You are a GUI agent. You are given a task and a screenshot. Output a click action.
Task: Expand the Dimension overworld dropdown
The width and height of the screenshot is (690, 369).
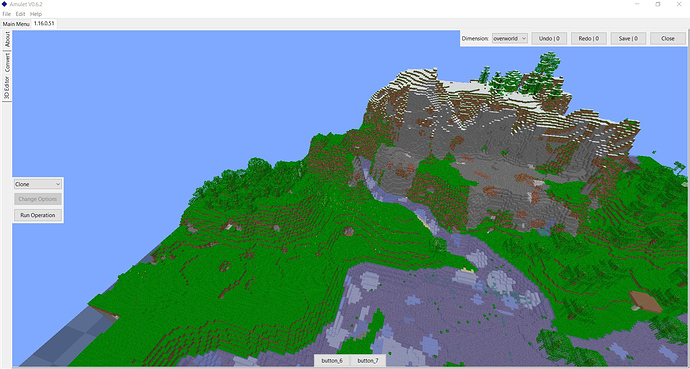(510, 38)
